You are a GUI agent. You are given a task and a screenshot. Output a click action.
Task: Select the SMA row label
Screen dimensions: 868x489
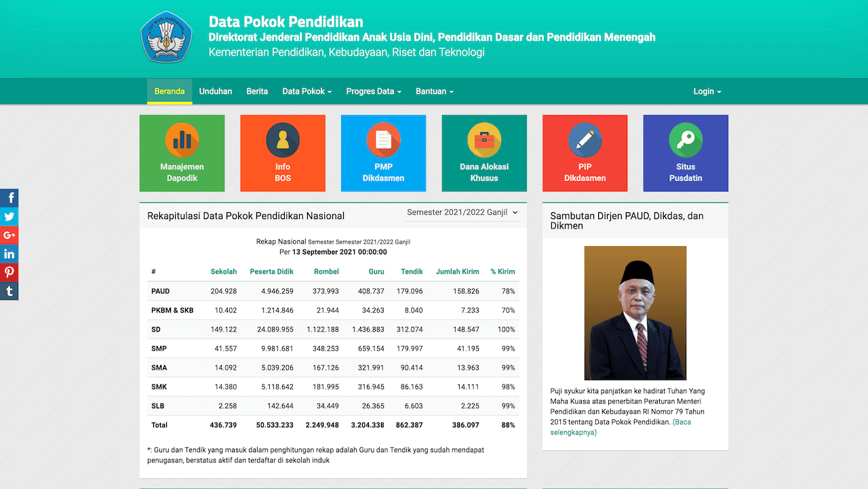159,368
